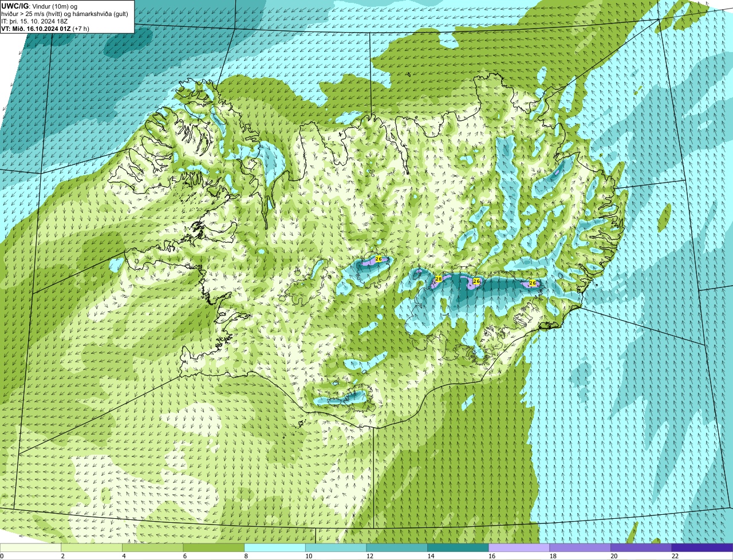Click the 20–22 m/s violet legend swatch
The height and width of the screenshot is (560, 733).
point(641,547)
